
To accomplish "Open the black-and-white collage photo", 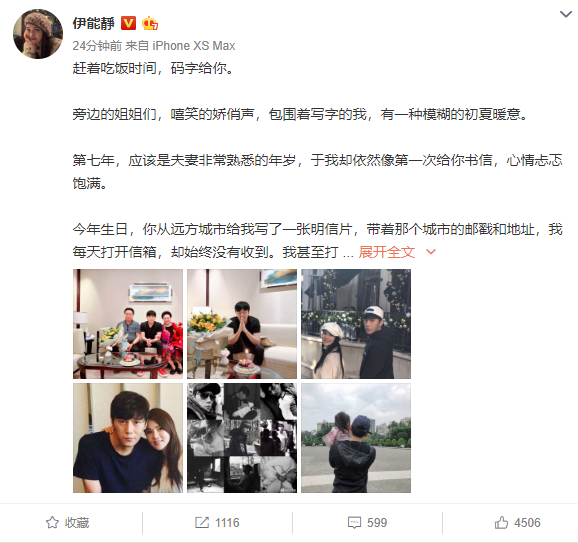I will [x=242, y=438].
